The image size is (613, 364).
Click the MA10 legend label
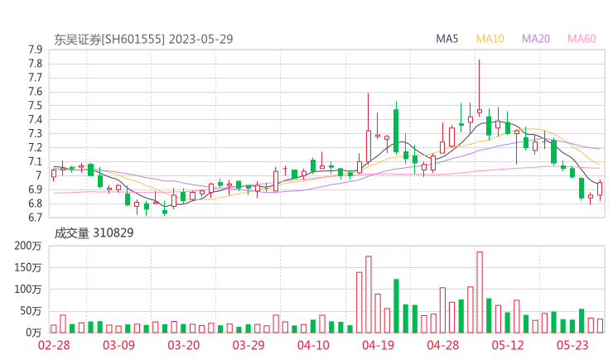[x=490, y=39]
